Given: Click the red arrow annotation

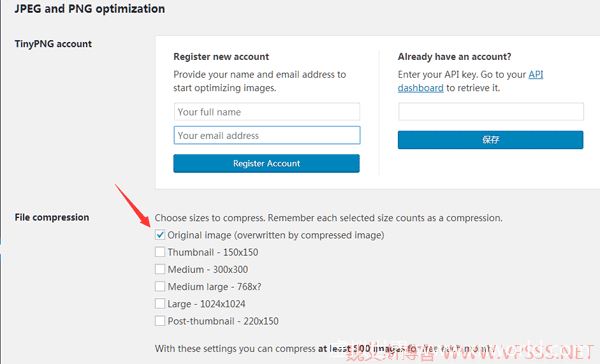Looking at the screenshot, I should click(132, 205).
